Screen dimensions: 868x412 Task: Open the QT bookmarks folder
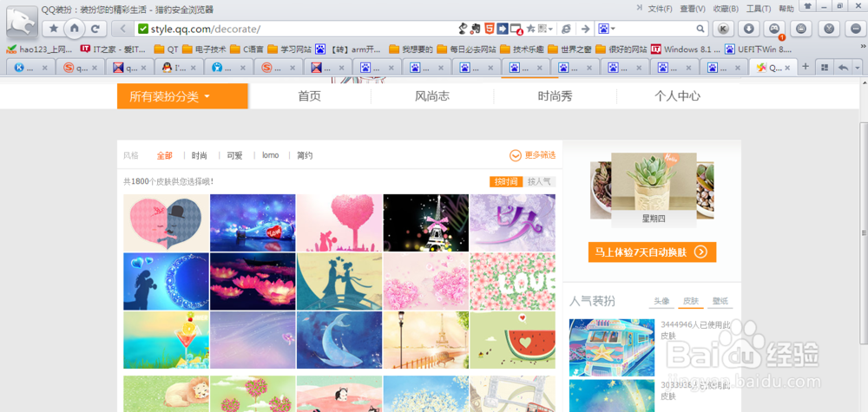pyautogui.click(x=166, y=49)
